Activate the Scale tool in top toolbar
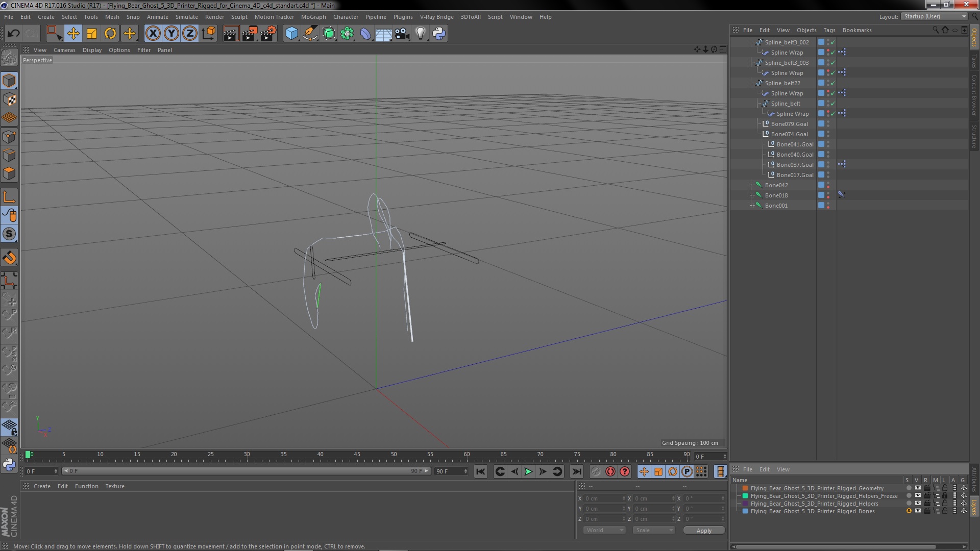 tap(92, 34)
